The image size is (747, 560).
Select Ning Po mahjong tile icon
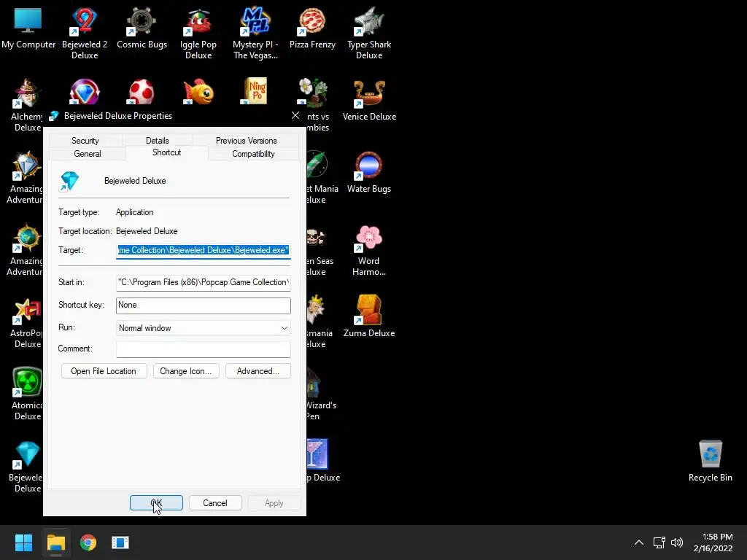(x=256, y=91)
